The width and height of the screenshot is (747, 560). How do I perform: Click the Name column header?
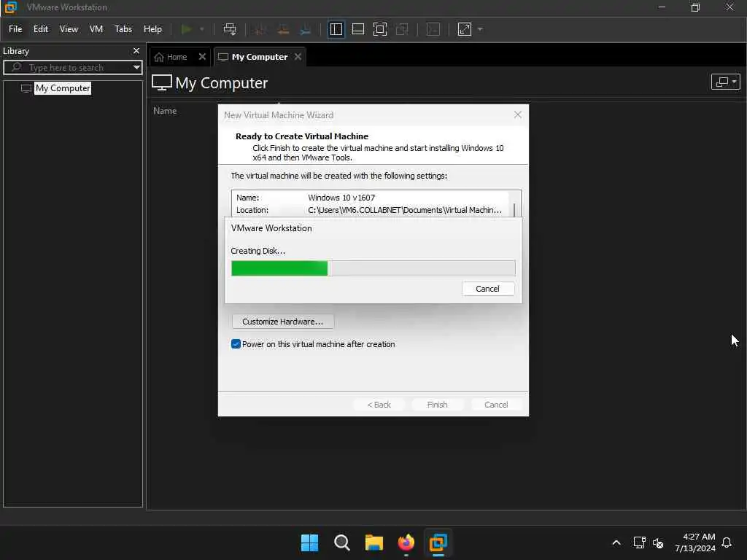tap(165, 111)
